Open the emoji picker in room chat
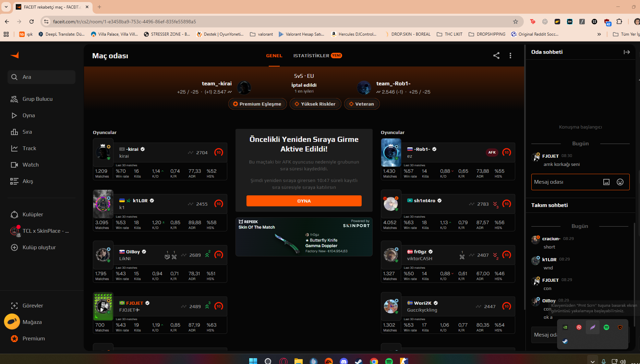Image resolution: width=640 pixels, height=364 pixels. (x=620, y=182)
